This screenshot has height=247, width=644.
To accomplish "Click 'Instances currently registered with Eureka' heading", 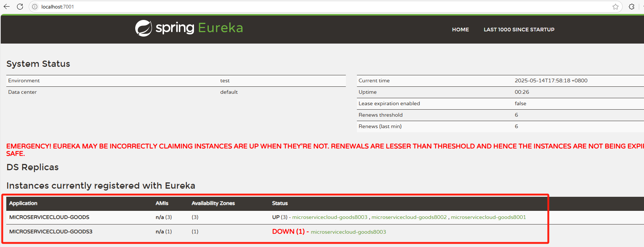I will point(100,186).
